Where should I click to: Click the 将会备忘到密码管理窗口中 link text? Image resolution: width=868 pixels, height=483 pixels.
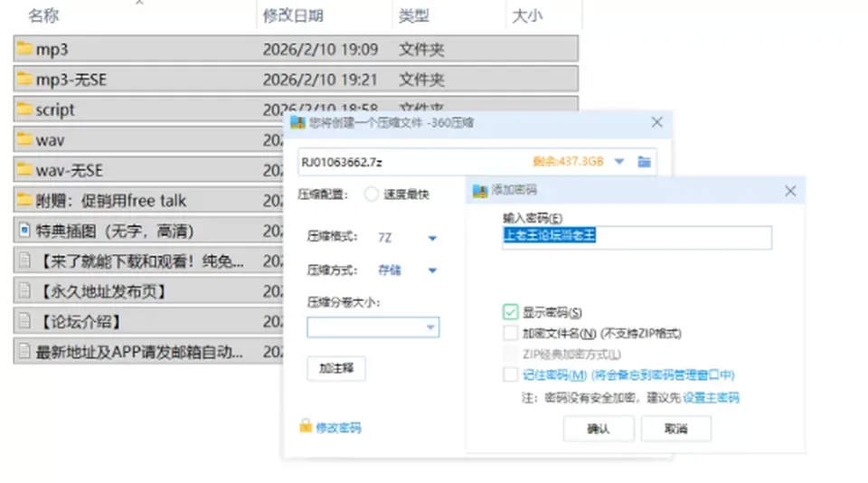point(663,375)
